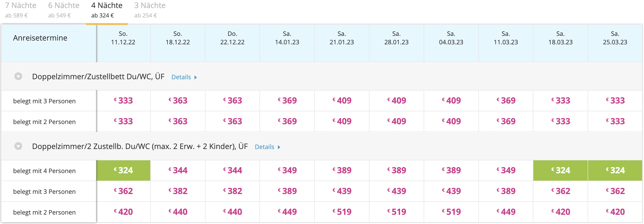Choose €382 for 3 Personen on 18.12.22

(178, 191)
